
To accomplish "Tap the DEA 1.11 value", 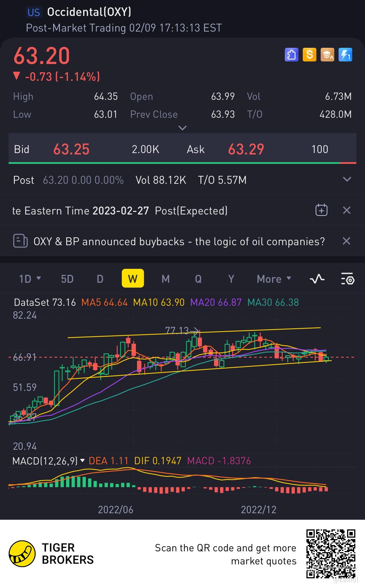I will tap(109, 461).
